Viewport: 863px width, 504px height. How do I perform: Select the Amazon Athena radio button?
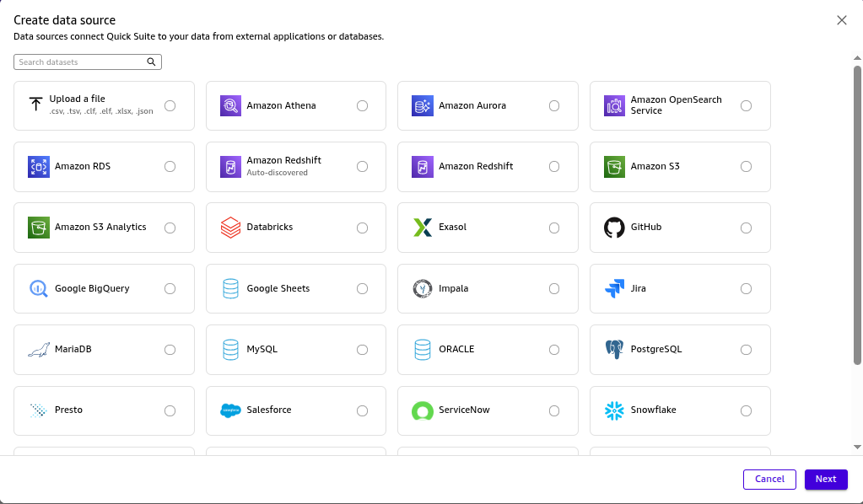(362, 106)
